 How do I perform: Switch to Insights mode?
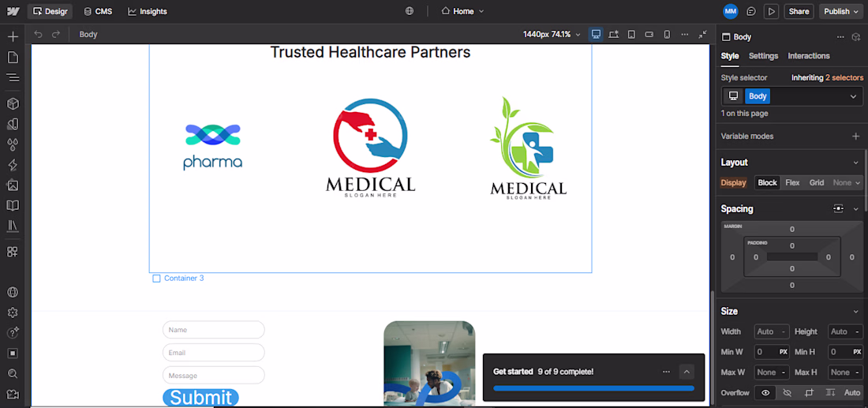click(x=148, y=11)
